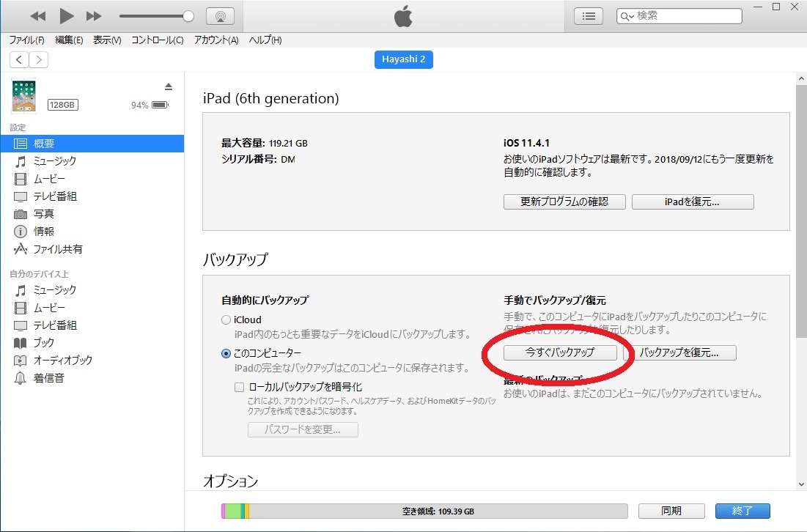Screen dimensions: 807x532
Task: Click the apps icon for ファイル共有
Action: point(20,250)
